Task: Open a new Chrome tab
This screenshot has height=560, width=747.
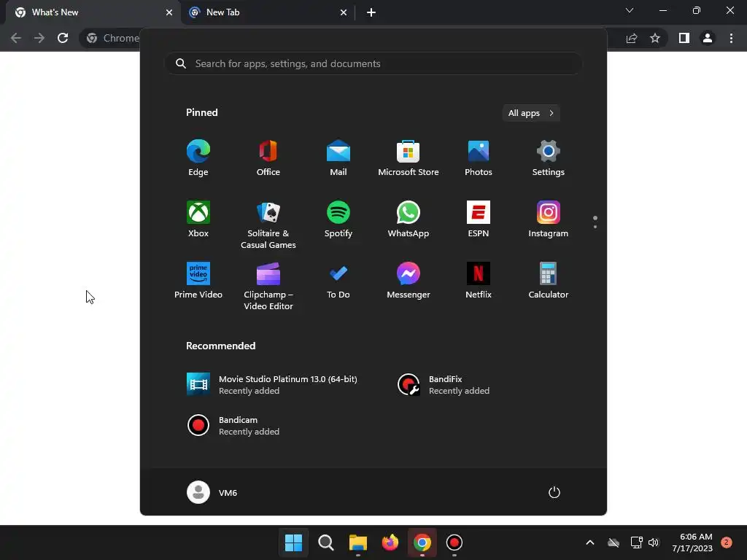Action: [371, 12]
